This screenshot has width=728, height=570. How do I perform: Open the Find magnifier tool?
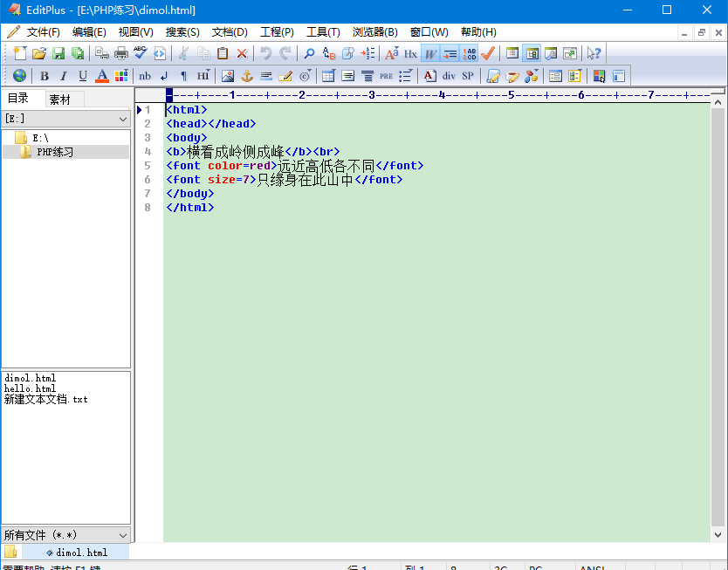click(x=309, y=53)
